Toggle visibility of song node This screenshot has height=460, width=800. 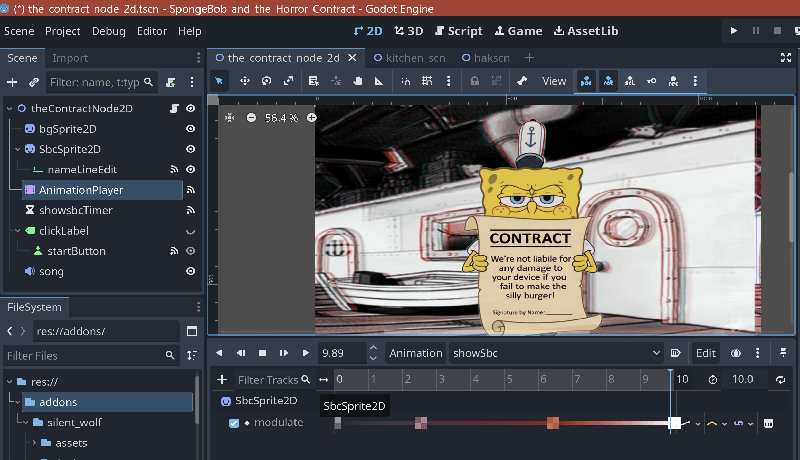[x=190, y=271]
